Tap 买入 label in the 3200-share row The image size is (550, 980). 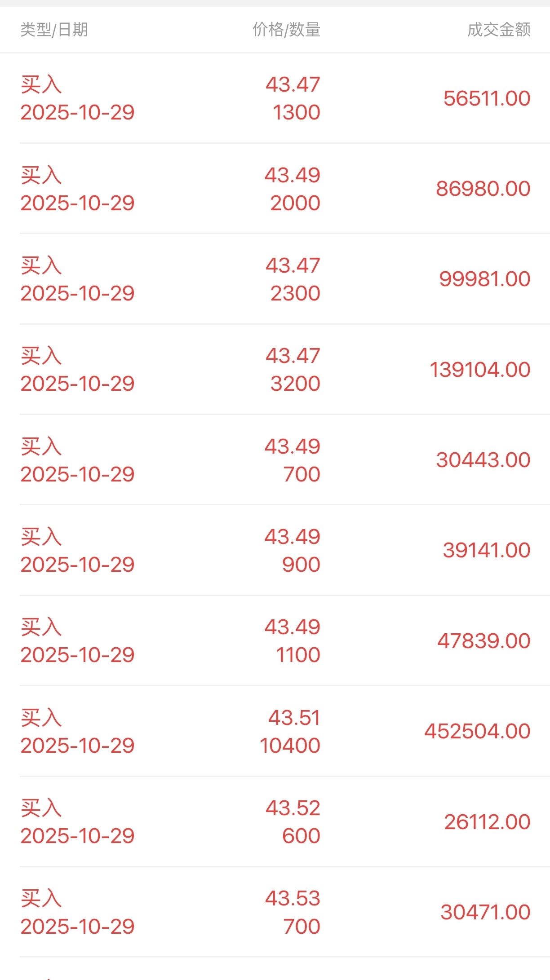(41, 356)
